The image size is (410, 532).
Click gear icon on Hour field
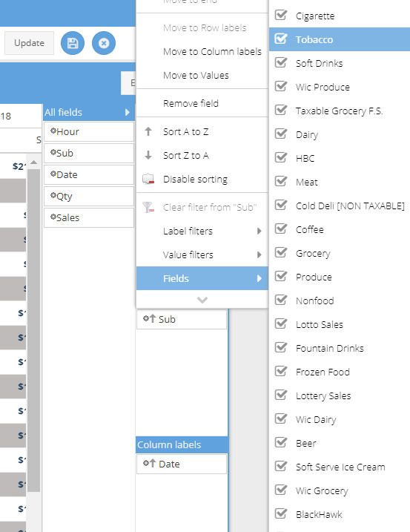pos(53,131)
